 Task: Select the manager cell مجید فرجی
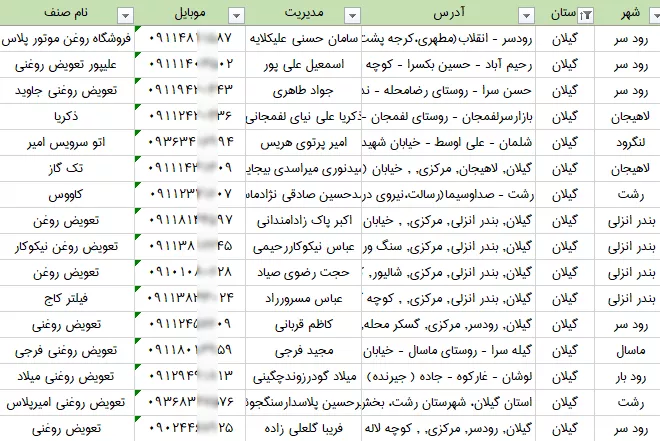[303, 351]
